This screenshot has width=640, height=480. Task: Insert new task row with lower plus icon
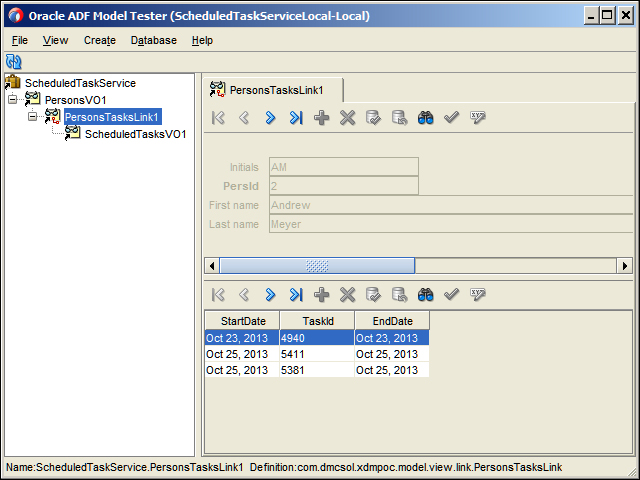(322, 294)
